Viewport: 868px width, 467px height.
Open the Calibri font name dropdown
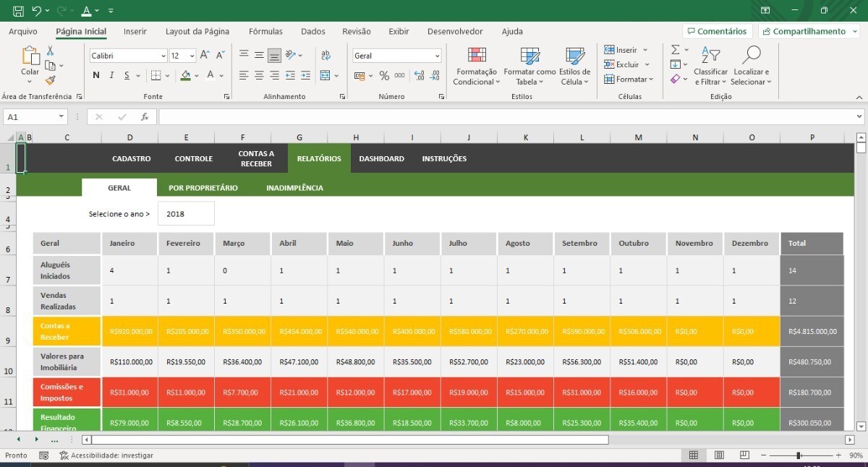(x=163, y=56)
